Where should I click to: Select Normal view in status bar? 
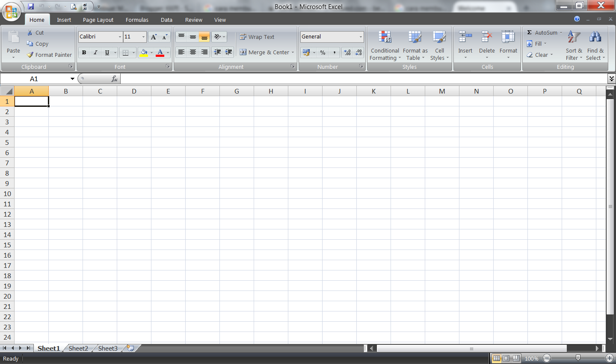(496, 358)
